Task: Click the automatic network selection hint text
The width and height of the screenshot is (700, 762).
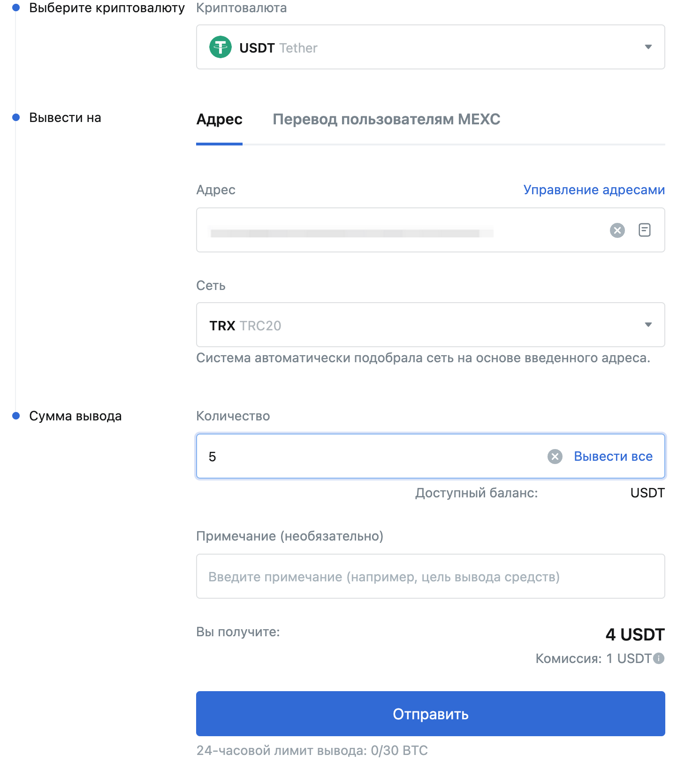Action: [423, 358]
